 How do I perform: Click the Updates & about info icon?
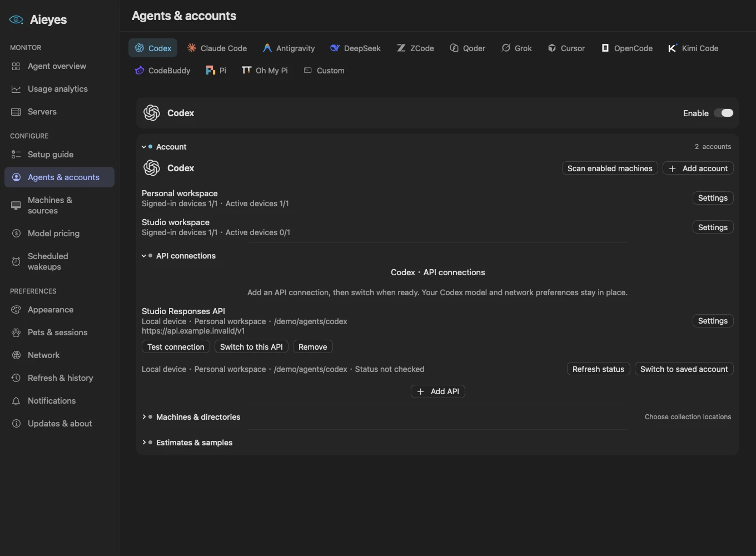(16, 424)
